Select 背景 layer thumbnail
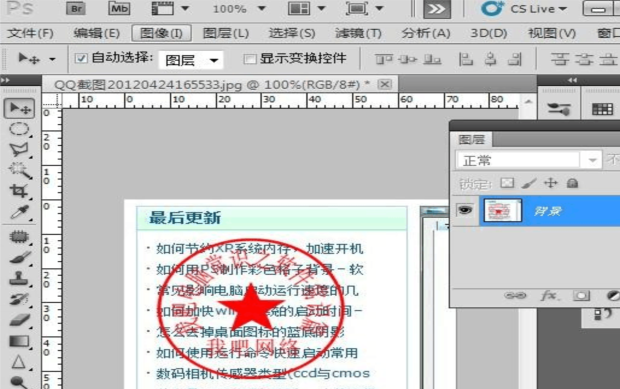 [x=503, y=210]
